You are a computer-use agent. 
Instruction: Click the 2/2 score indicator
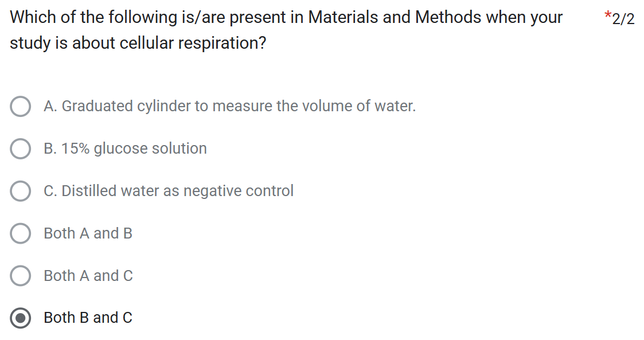[x=623, y=19]
